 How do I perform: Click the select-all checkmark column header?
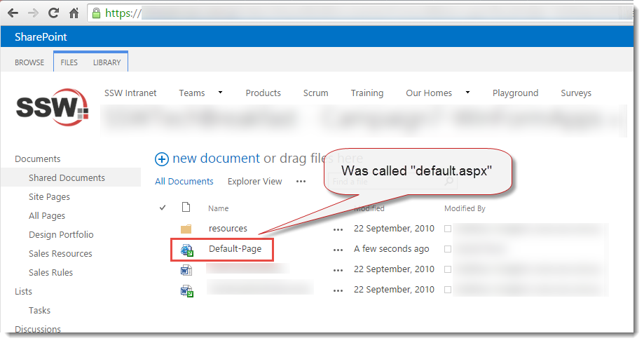(163, 208)
